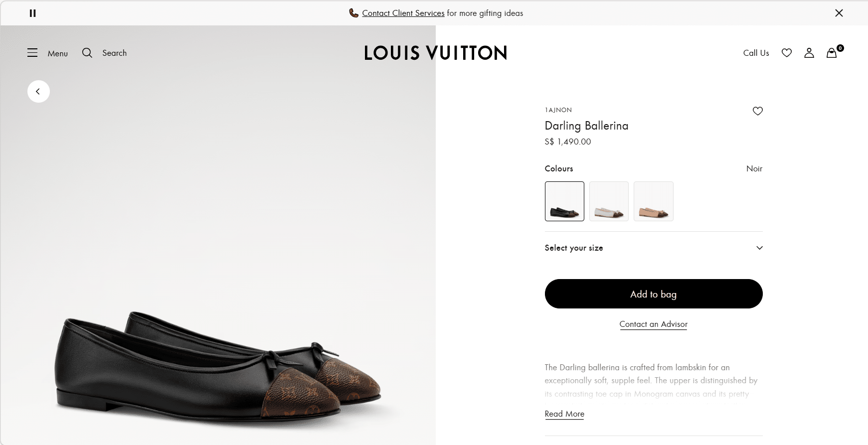Image resolution: width=868 pixels, height=445 pixels.
Task: Open the wishlist heart in header
Action: (787, 53)
